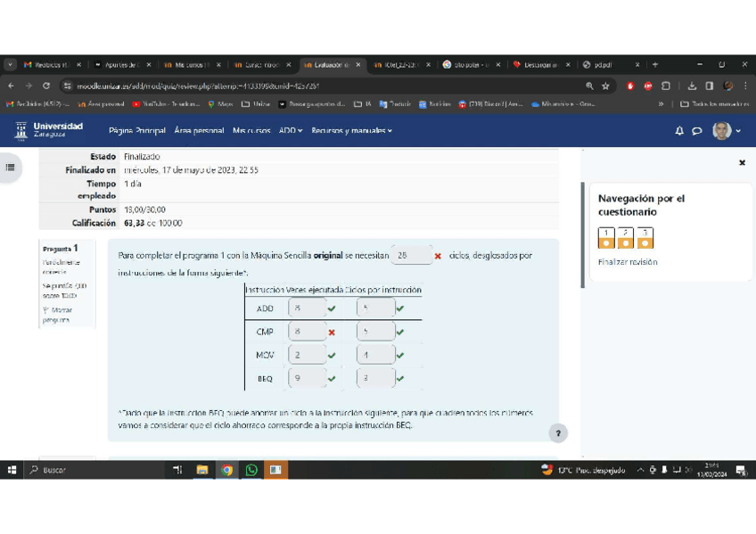
Task: Open the Chrome three-dot menu
Action: (x=745, y=86)
